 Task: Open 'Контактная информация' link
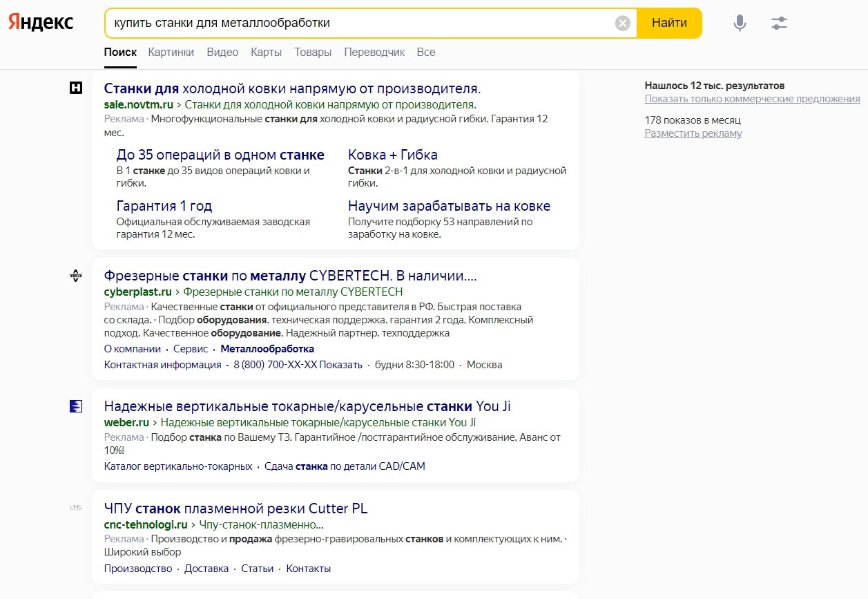pos(163,365)
